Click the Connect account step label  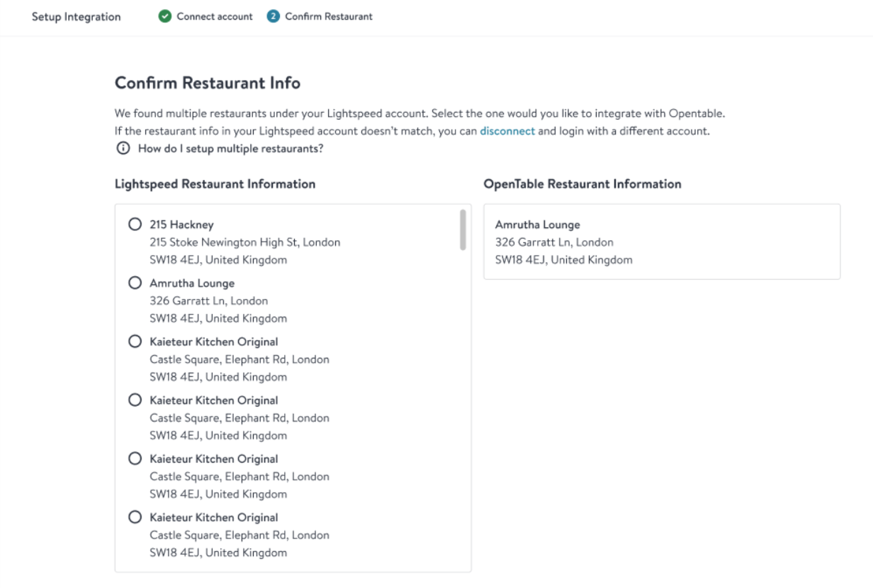[214, 17]
